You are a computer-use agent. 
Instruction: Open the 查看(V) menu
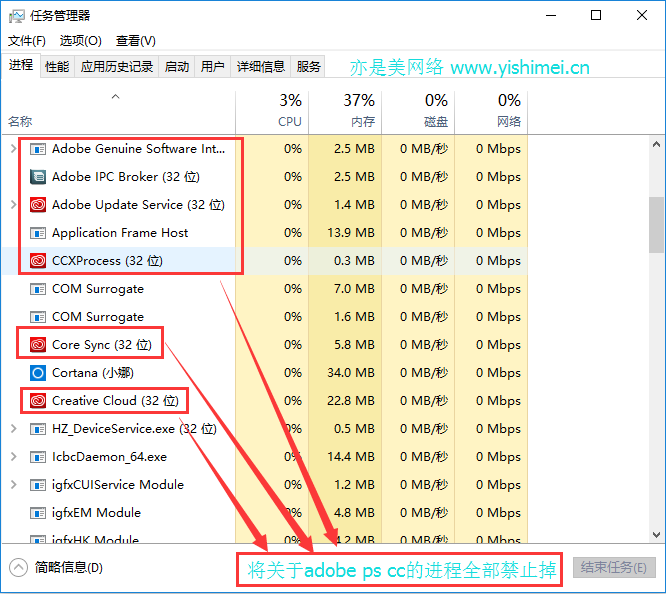[x=136, y=41]
